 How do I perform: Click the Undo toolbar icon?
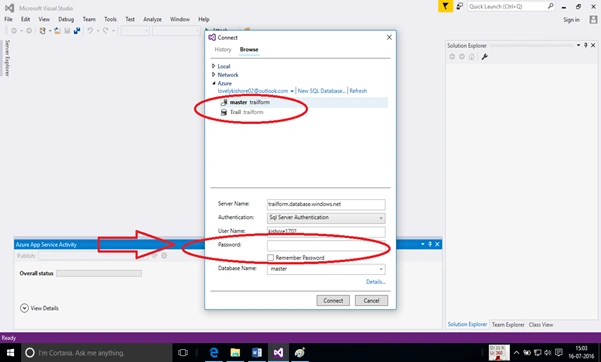pos(90,31)
